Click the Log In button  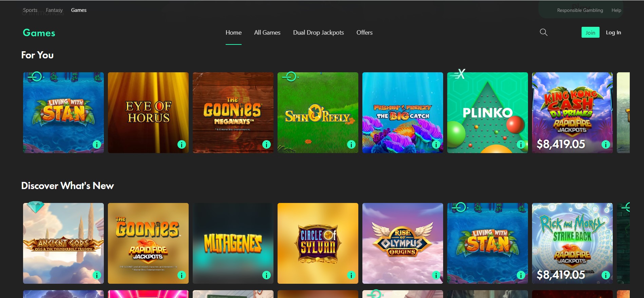point(613,33)
